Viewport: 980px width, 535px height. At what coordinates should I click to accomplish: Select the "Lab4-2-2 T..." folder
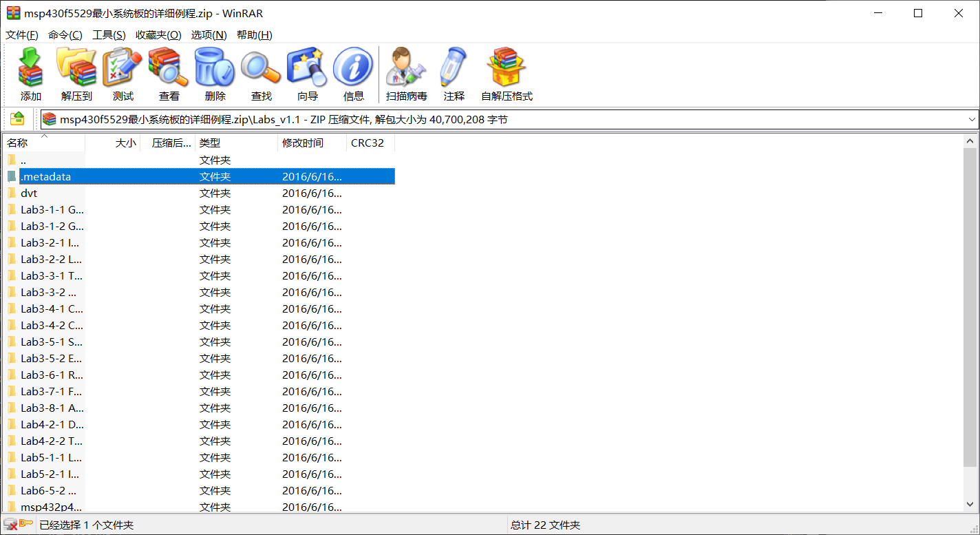coord(200,441)
